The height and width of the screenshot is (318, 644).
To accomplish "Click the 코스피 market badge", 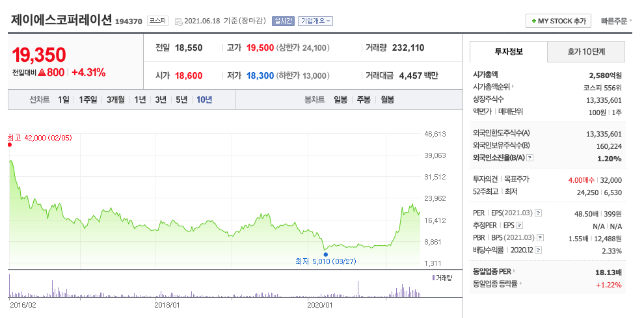I will coord(157,21).
